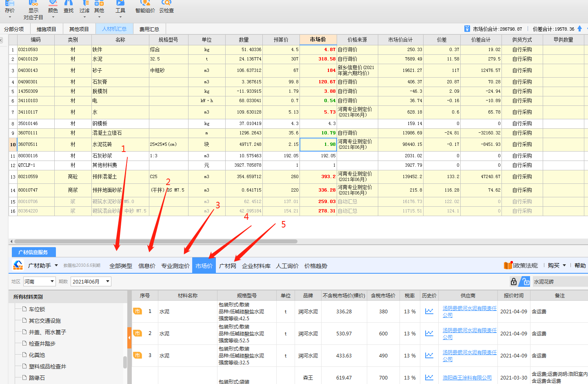Screen dimensions: 588x384
Task: Click the 广材助手 logo icon
Action: point(18,266)
